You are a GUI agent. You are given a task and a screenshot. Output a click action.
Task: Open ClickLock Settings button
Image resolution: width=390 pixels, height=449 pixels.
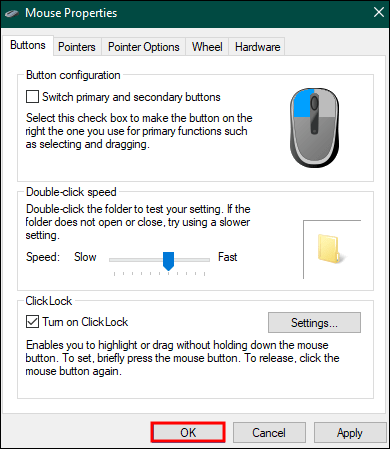point(314,322)
